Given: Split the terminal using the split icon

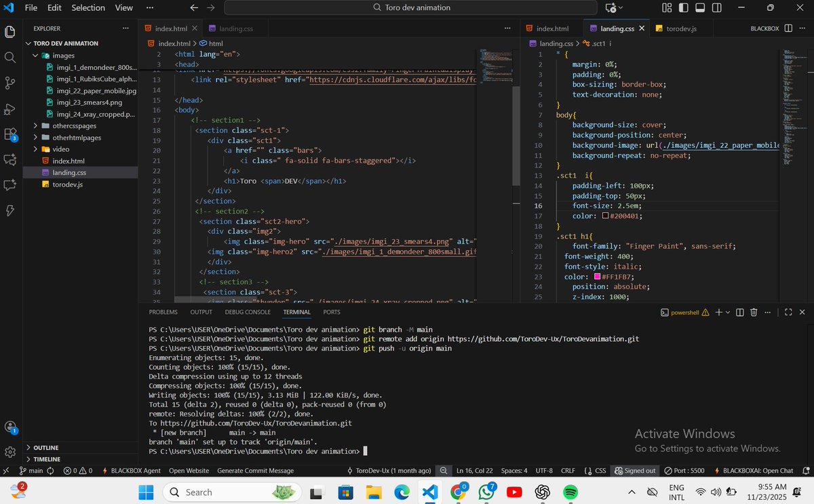Looking at the screenshot, I should [740, 311].
